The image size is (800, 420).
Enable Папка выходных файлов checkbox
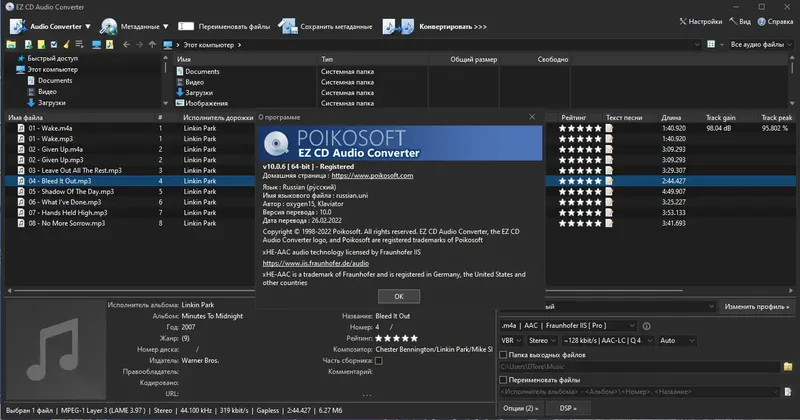[503, 355]
